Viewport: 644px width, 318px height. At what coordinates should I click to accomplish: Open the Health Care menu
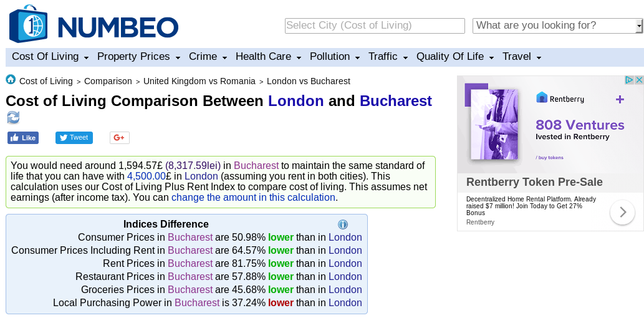pos(268,57)
